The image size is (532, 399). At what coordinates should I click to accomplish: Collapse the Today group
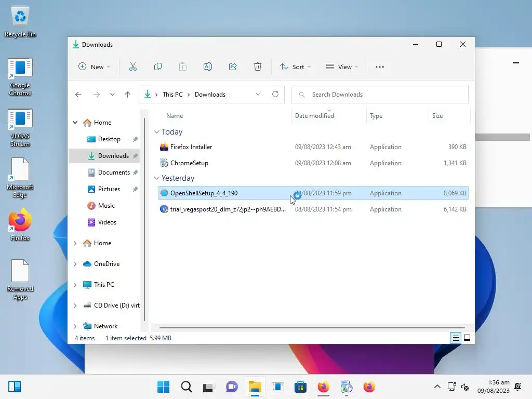(x=156, y=131)
